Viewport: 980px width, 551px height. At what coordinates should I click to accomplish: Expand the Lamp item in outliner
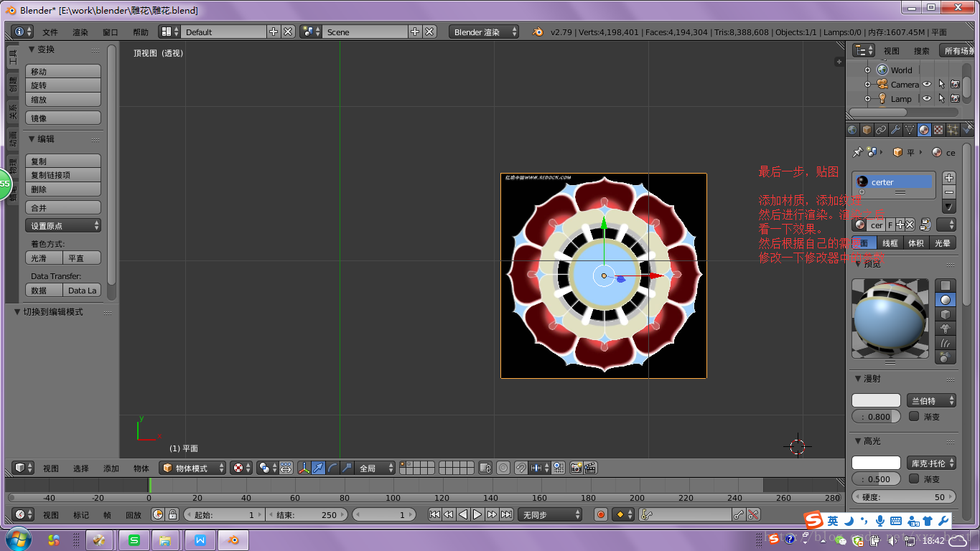(x=867, y=98)
